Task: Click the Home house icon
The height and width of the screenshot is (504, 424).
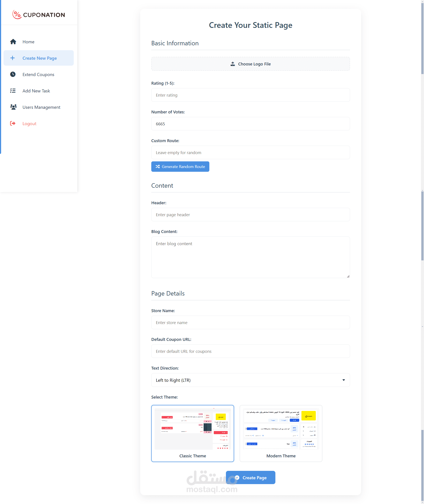Action: tap(13, 42)
